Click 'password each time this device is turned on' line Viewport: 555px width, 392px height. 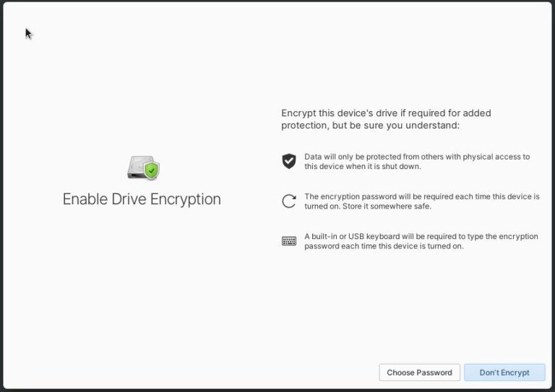[x=384, y=246]
